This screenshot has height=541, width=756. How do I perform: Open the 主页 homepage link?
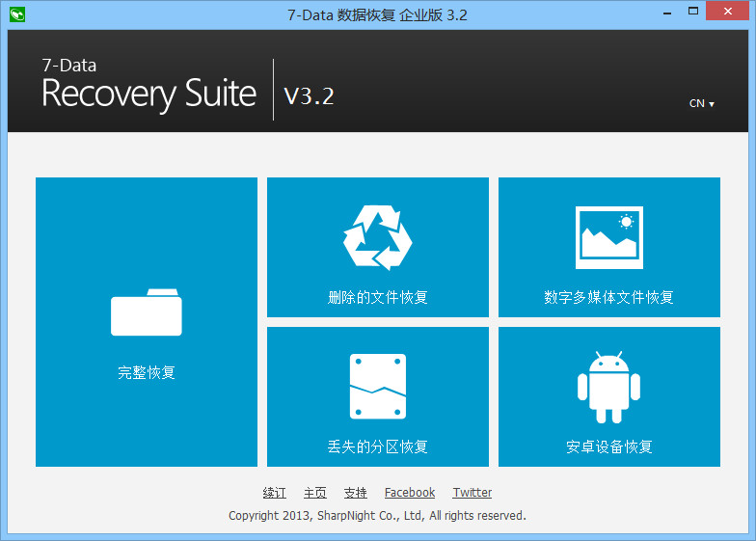(x=314, y=492)
